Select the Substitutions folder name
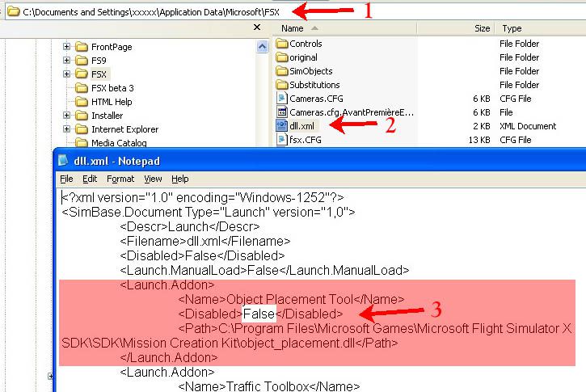This screenshot has width=586, height=392. (x=314, y=85)
